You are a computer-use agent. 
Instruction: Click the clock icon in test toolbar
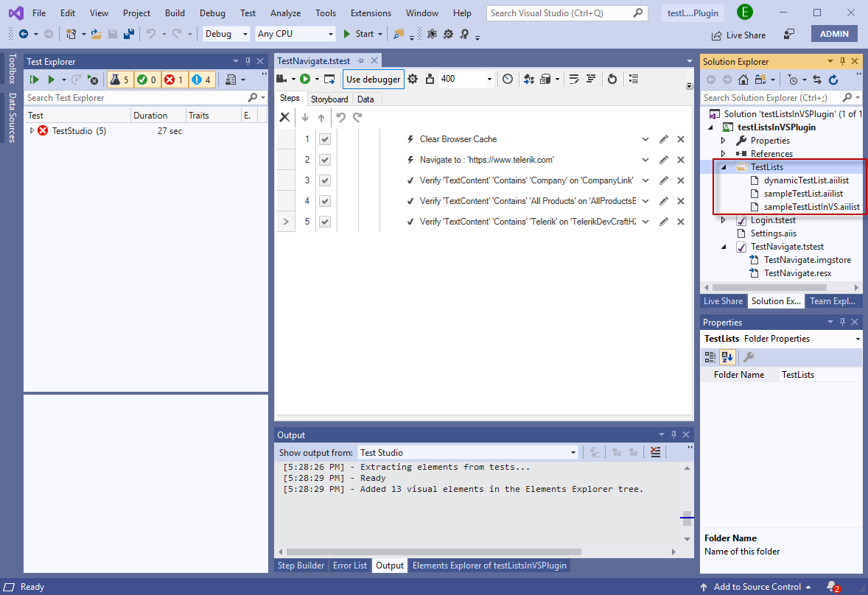pos(508,79)
